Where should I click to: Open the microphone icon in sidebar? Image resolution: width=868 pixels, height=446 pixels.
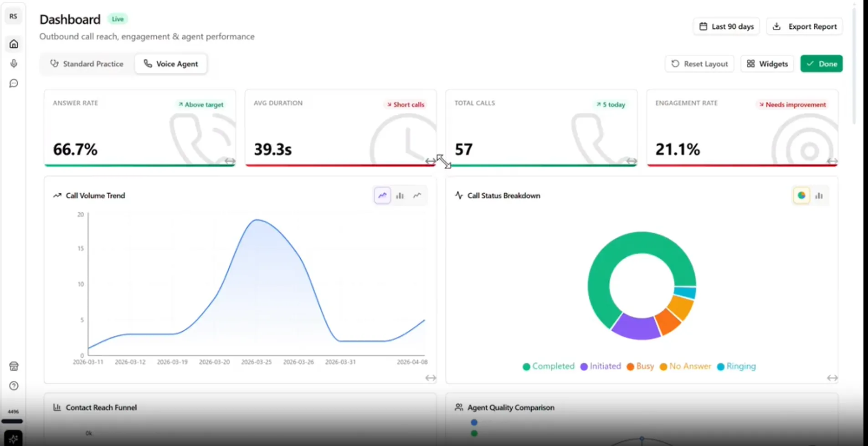[14, 63]
